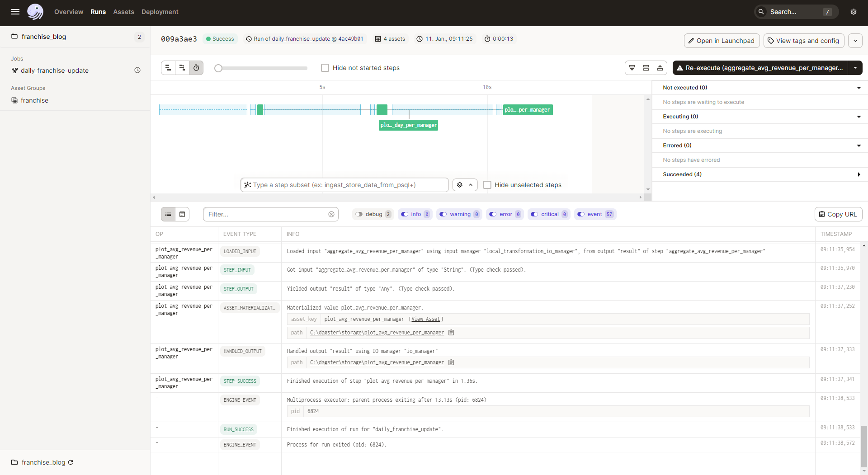Expand Succeeded (4) section

click(x=859, y=174)
